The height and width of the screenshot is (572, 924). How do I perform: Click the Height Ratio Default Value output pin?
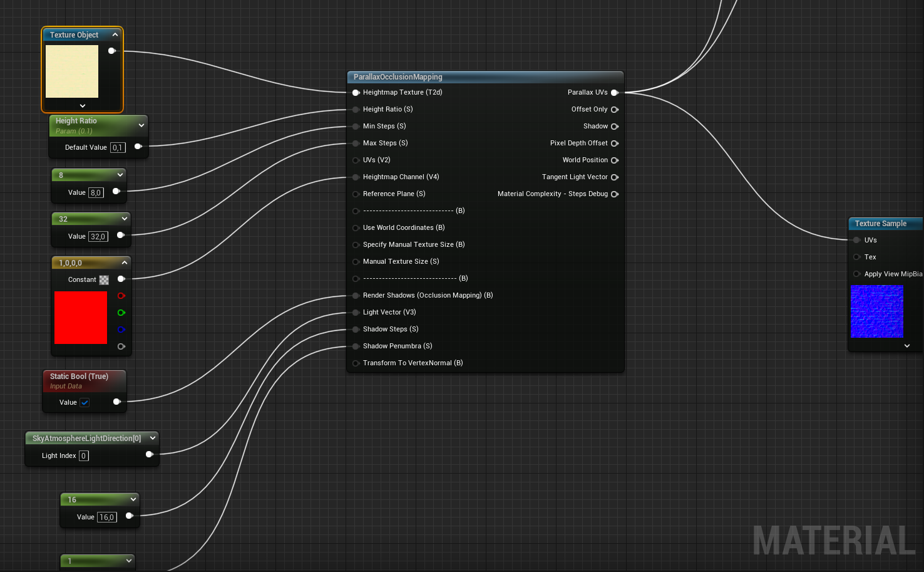click(138, 147)
